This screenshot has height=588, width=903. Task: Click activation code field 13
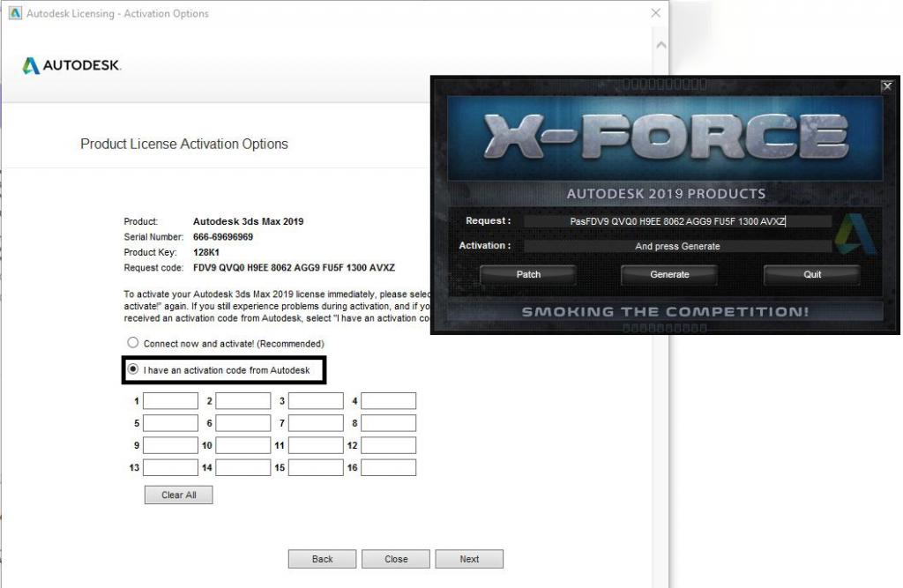(x=170, y=467)
